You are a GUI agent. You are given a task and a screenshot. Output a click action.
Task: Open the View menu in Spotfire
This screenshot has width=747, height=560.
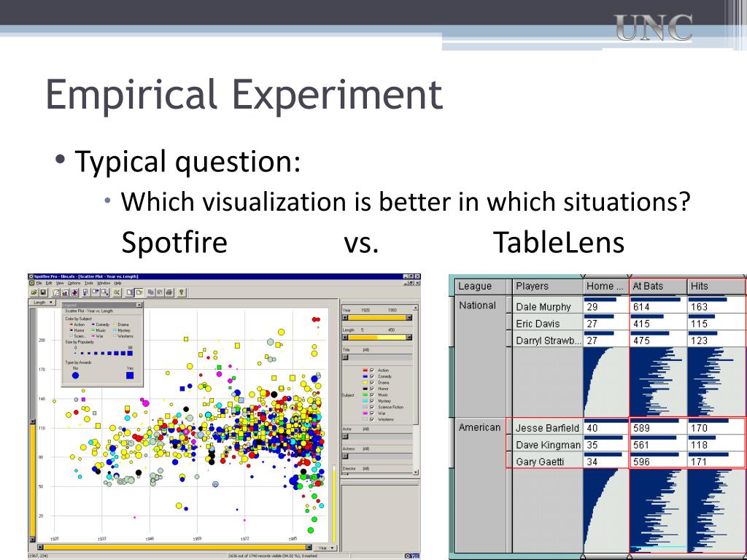point(60,283)
